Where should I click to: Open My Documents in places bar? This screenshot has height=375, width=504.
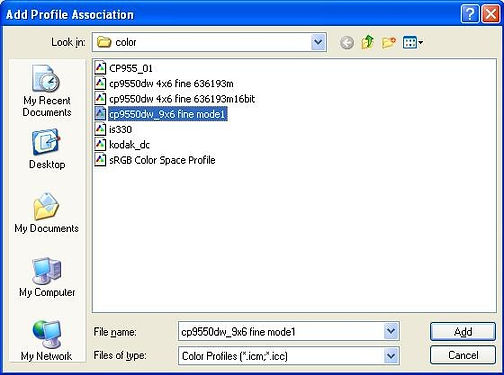[x=47, y=213]
